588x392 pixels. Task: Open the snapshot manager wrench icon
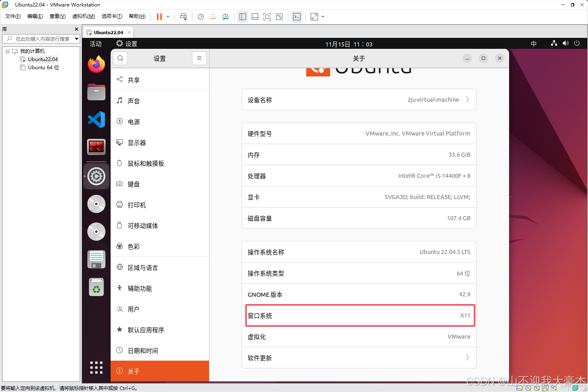click(225, 17)
